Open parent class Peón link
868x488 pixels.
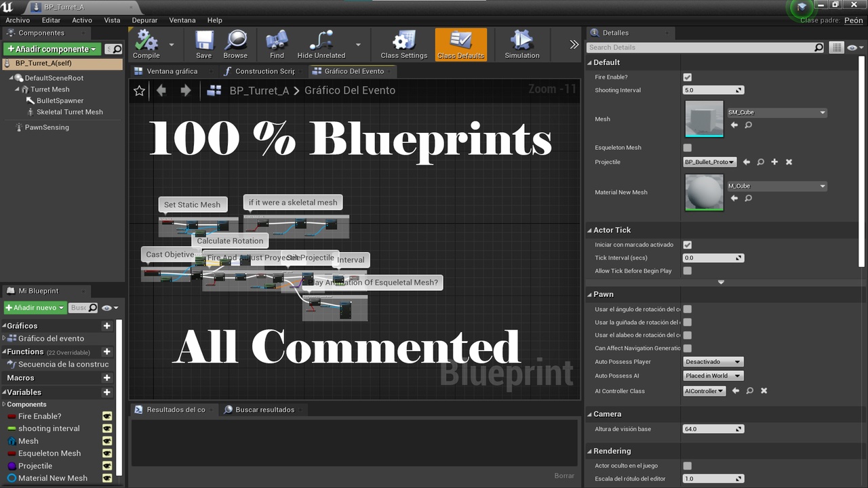pyautogui.click(x=853, y=20)
